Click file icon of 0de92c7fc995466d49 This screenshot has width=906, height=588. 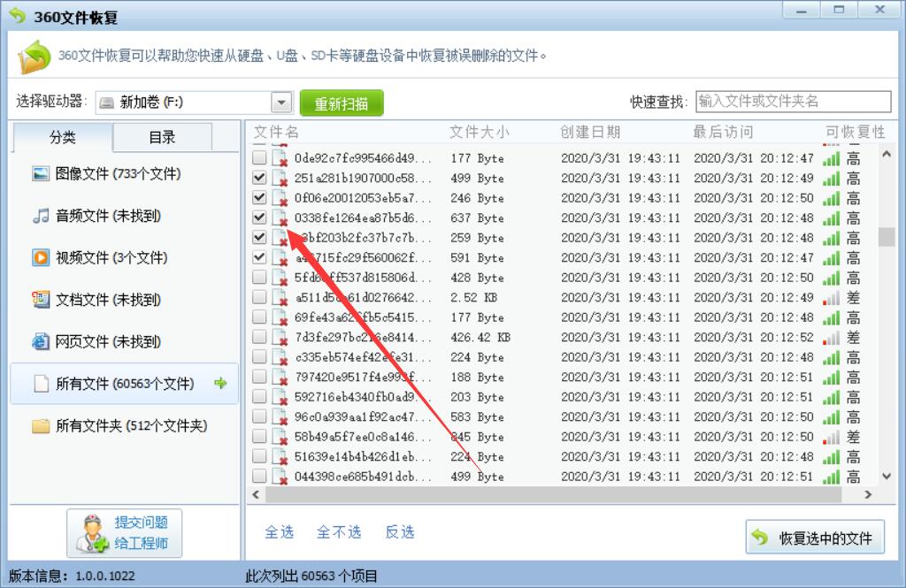pyautogui.click(x=280, y=158)
